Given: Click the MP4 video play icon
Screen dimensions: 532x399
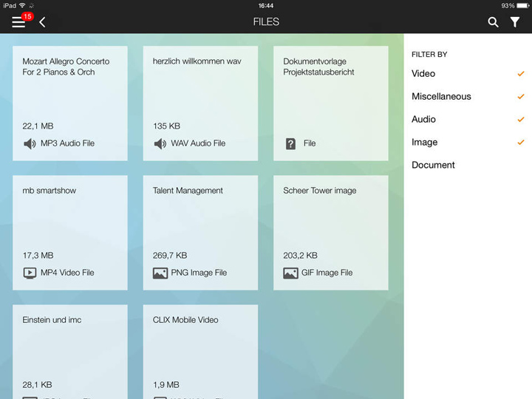Looking at the screenshot, I should click(30, 273).
